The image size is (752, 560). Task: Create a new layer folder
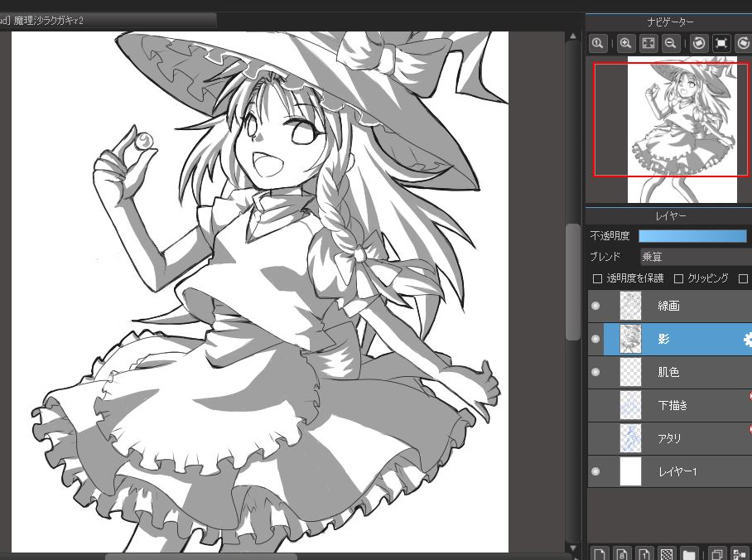pos(690,553)
